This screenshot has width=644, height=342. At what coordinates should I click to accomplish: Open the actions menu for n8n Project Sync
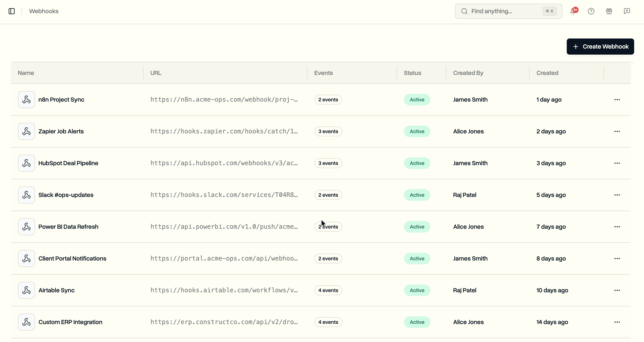coord(617,99)
